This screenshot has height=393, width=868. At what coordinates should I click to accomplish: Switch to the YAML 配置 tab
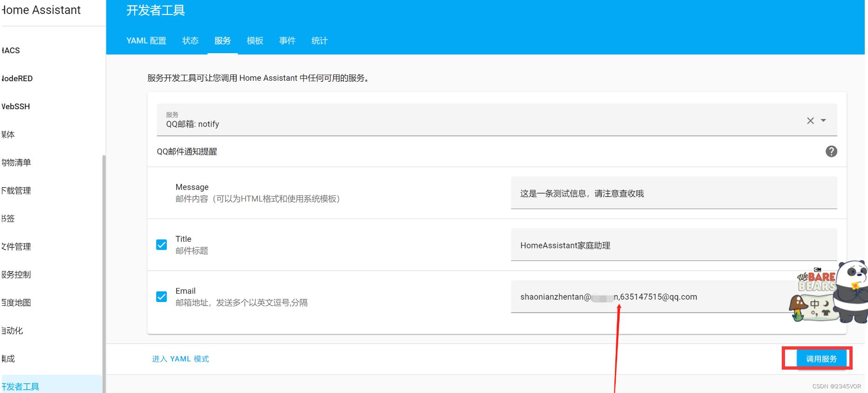click(x=146, y=41)
